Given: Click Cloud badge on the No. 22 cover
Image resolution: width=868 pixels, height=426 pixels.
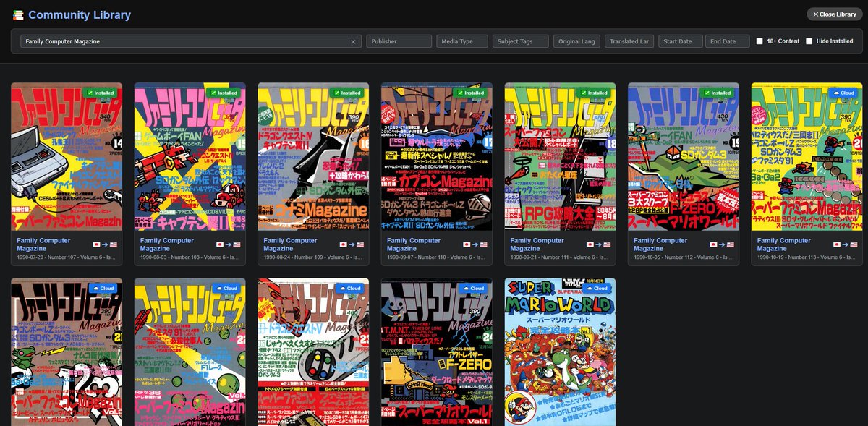Looking at the screenshot, I should (228, 288).
